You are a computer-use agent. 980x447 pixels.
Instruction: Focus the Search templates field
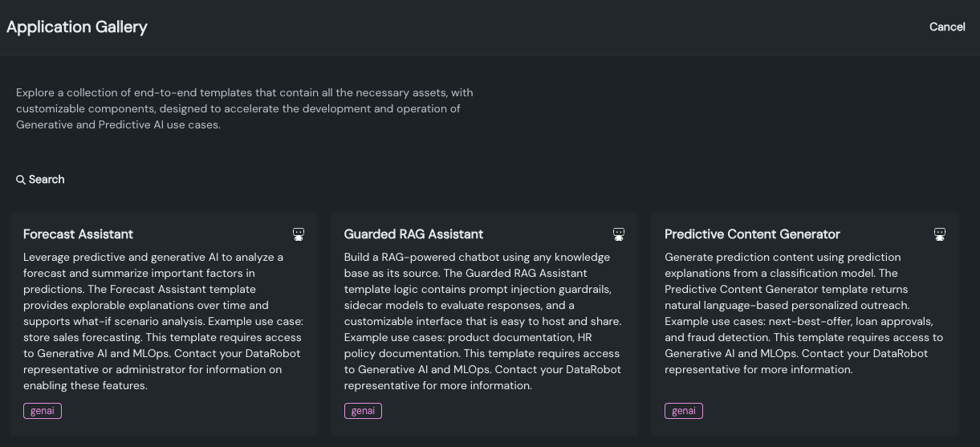coord(47,180)
